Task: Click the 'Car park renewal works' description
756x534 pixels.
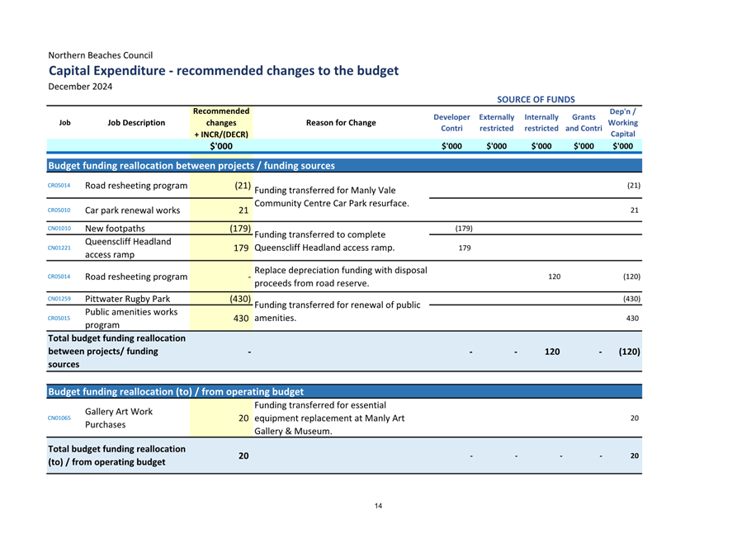Action: 133,210
